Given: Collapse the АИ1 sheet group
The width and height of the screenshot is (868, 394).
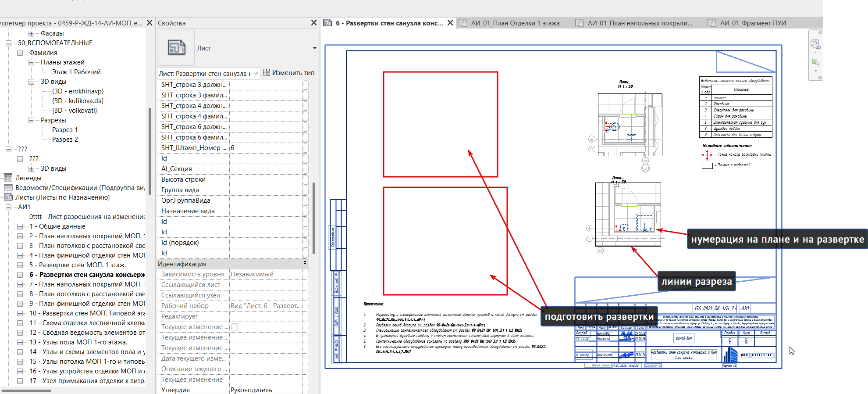Looking at the screenshot, I should click(x=8, y=207).
